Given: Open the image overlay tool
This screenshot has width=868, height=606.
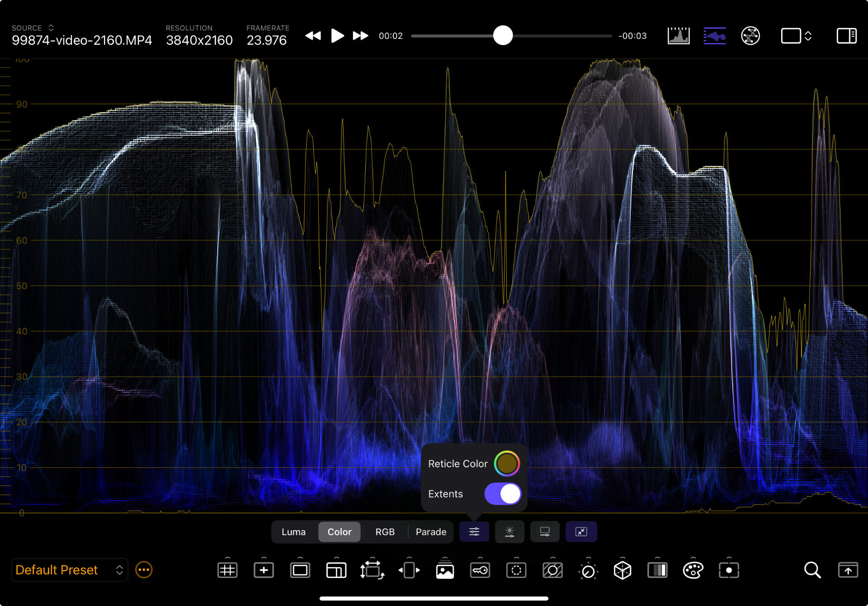Looking at the screenshot, I should tap(445, 570).
